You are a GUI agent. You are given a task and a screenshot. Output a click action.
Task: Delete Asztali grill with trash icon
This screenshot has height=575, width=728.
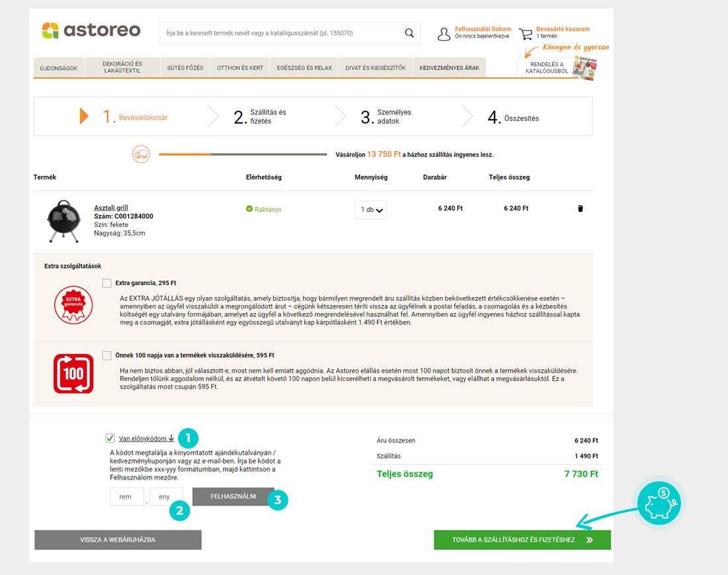[580, 208]
